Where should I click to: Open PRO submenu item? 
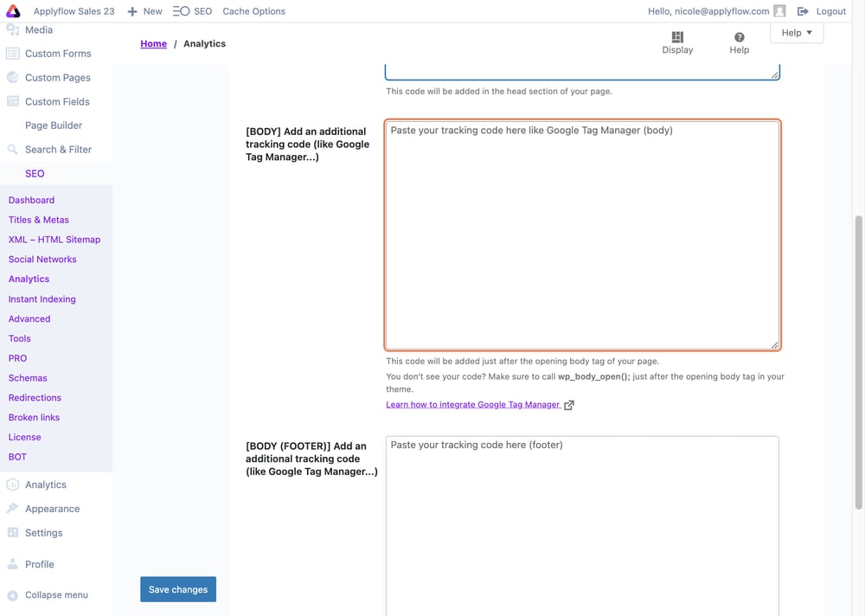point(17,358)
